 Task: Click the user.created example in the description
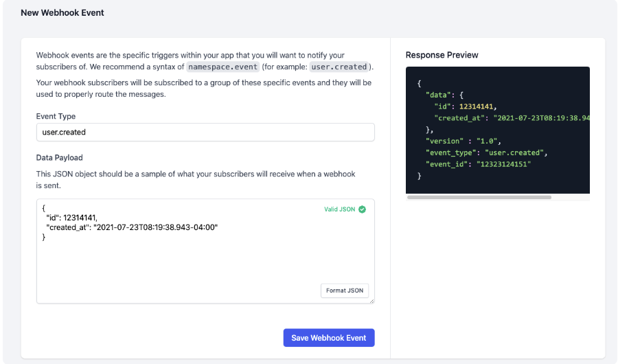(x=339, y=67)
